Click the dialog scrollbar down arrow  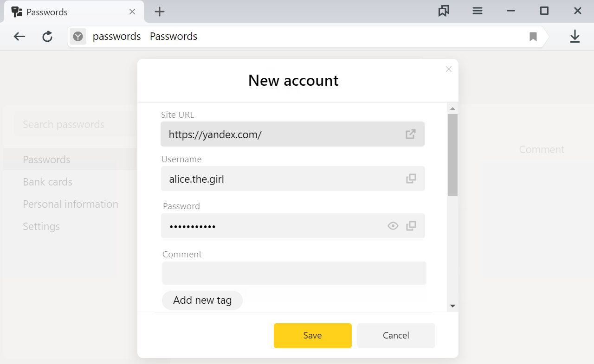tap(452, 306)
